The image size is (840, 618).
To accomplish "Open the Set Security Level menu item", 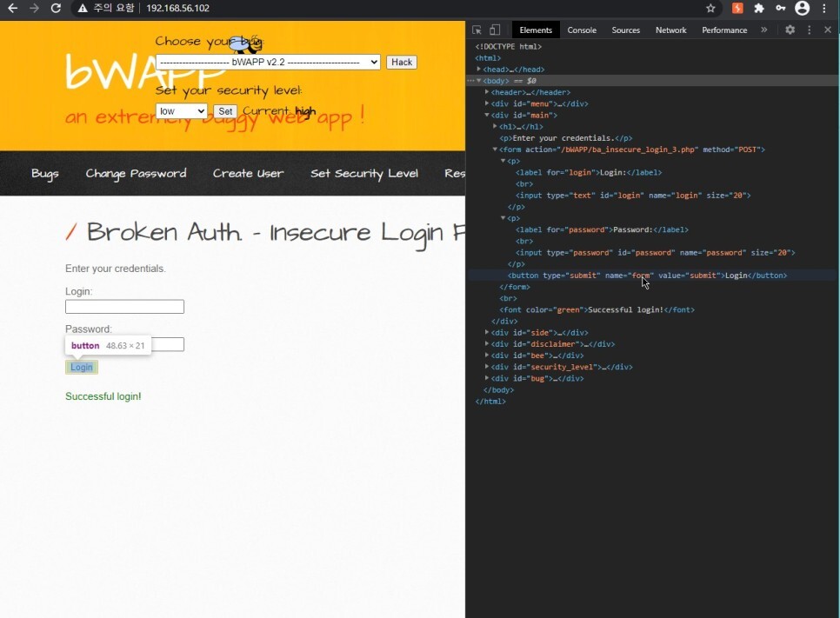I will (x=364, y=174).
